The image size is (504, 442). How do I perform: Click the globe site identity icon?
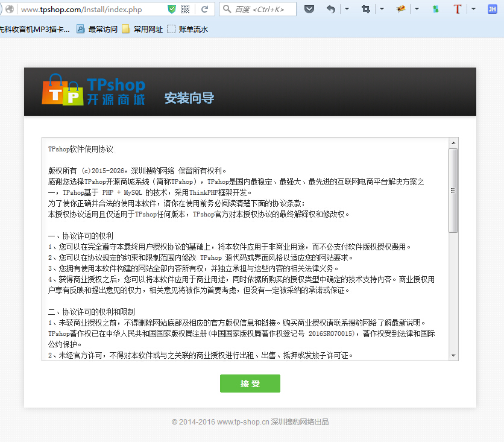tap(10, 9)
